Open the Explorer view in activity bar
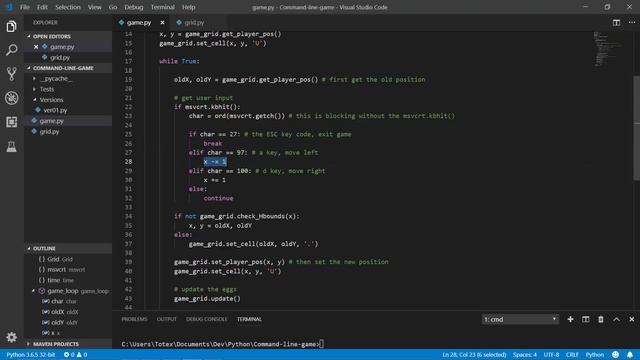640x360 pixels. tap(11, 27)
